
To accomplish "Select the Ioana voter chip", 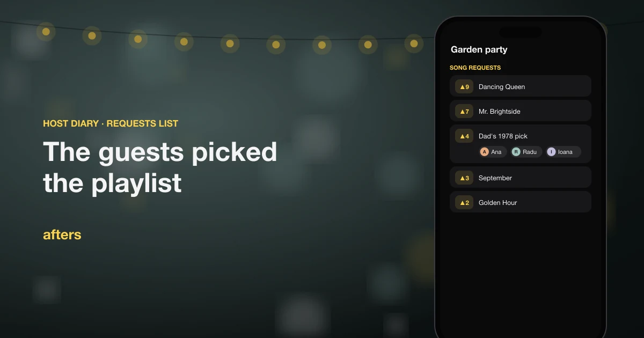I will pyautogui.click(x=563, y=152).
